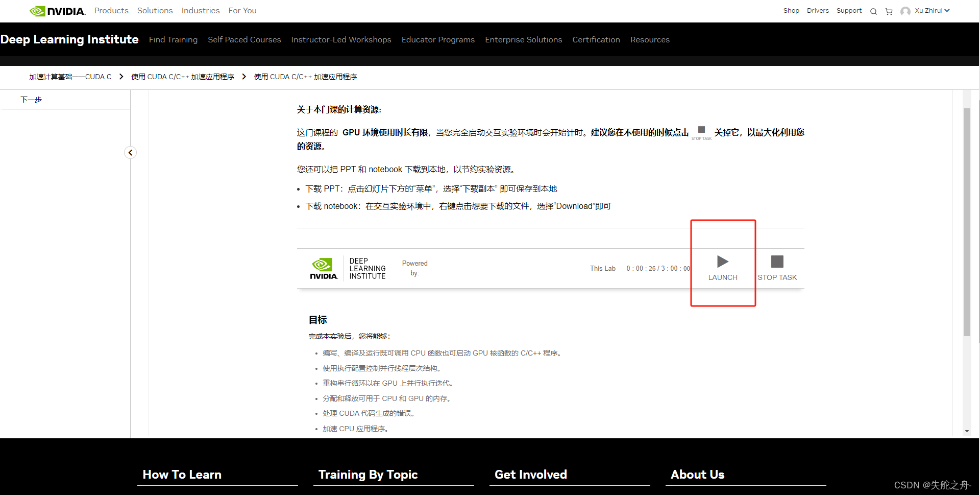980x495 pixels.
Task: Open Educator Programs tab
Action: [x=438, y=40]
